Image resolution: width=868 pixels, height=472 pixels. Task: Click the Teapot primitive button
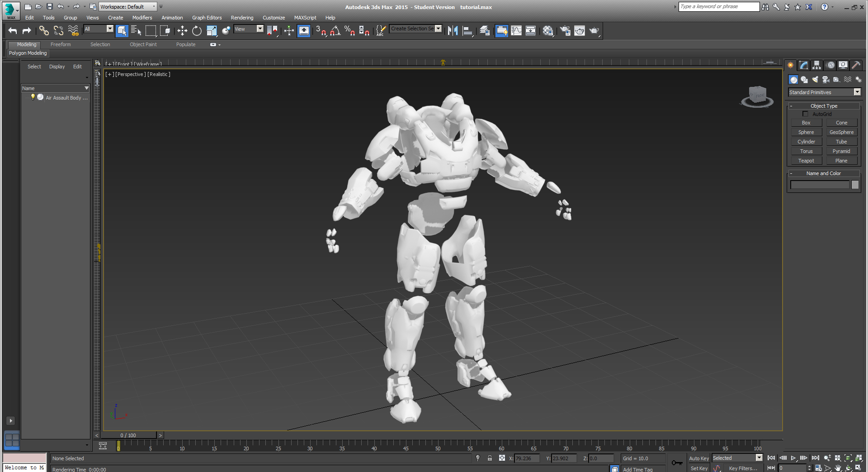[806, 161]
